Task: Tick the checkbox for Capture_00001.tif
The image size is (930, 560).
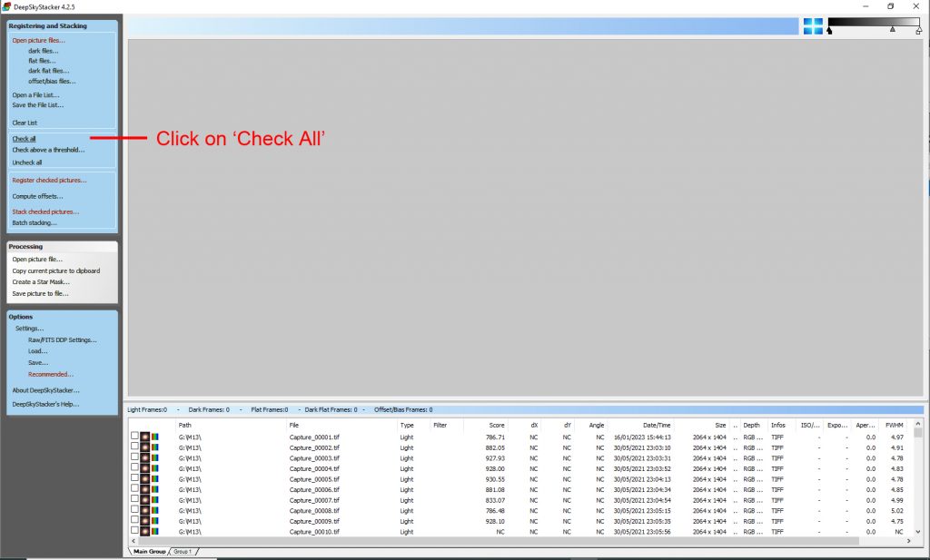Action: coord(134,437)
